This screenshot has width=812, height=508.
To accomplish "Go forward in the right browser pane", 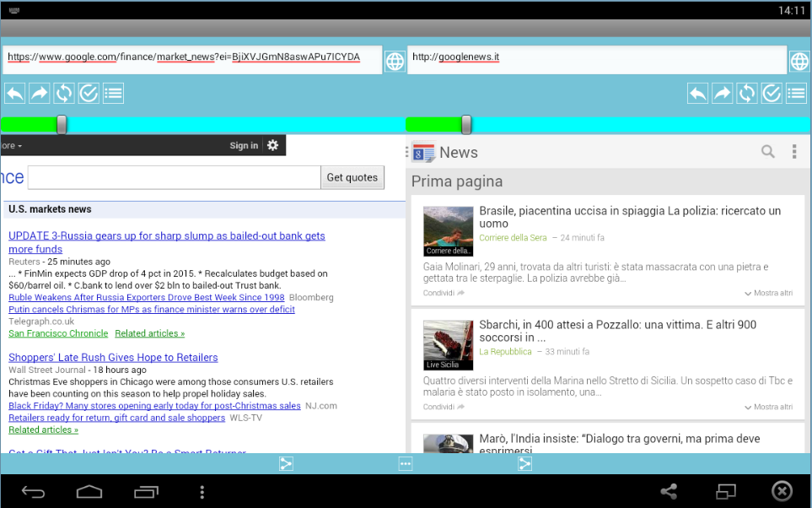I will (x=722, y=94).
